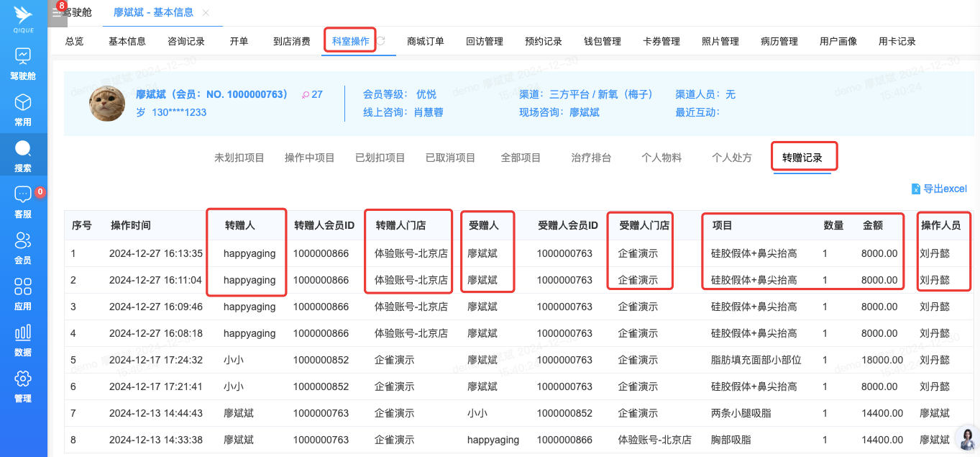Go to 会员 members sidebar icon

pyautogui.click(x=23, y=240)
